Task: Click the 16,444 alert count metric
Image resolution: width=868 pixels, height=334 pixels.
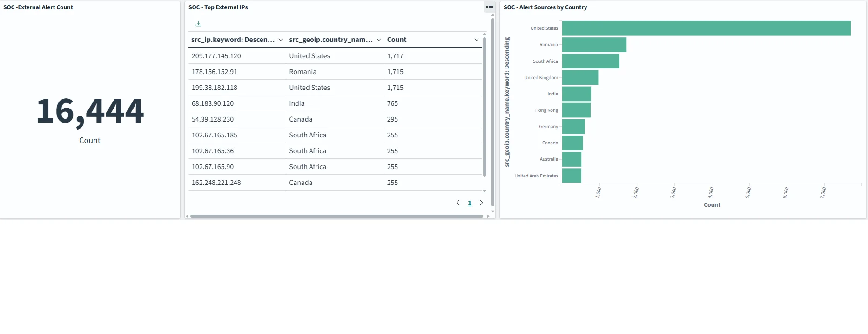Action: coord(90,111)
